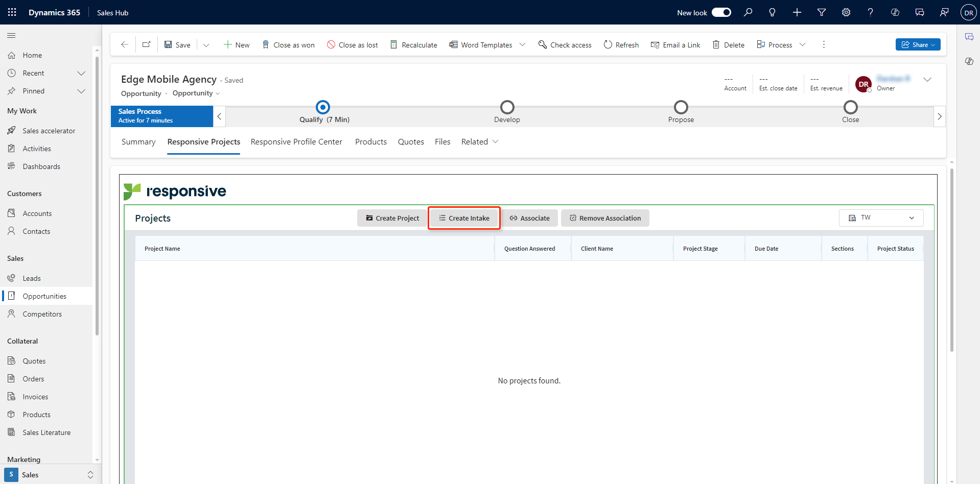Open the Related tab dropdown
980x484 pixels.
tap(479, 141)
